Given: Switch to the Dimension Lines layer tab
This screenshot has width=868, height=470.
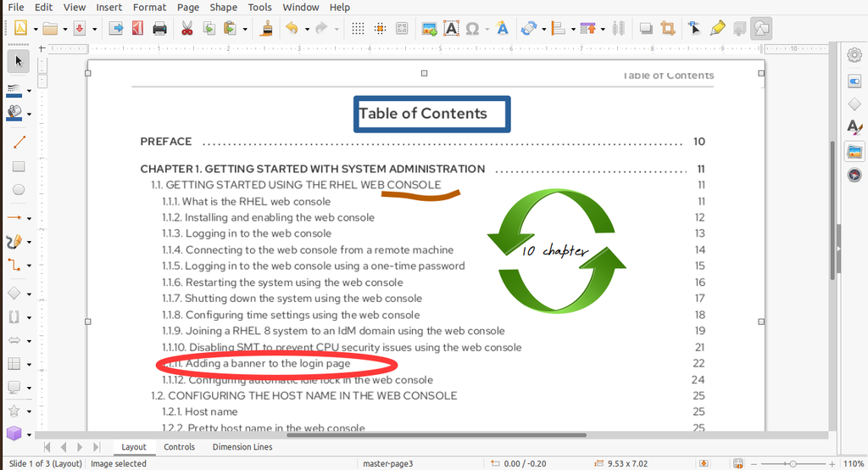Looking at the screenshot, I should [242, 447].
